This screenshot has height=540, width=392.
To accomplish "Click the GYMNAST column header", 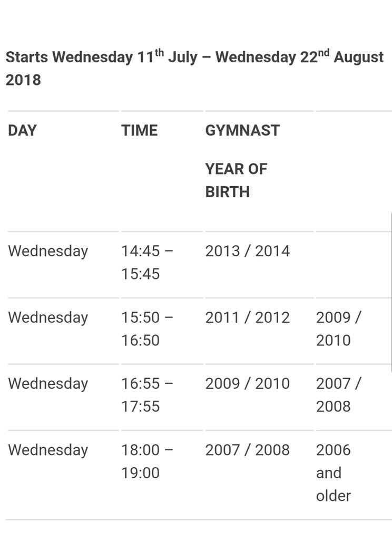I will click(242, 131).
